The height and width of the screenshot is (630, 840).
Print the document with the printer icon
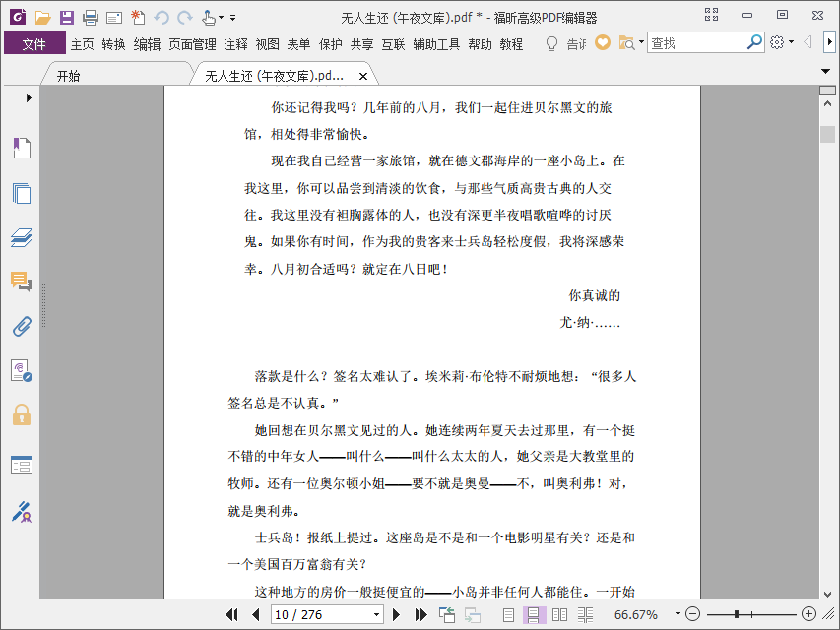(x=90, y=18)
